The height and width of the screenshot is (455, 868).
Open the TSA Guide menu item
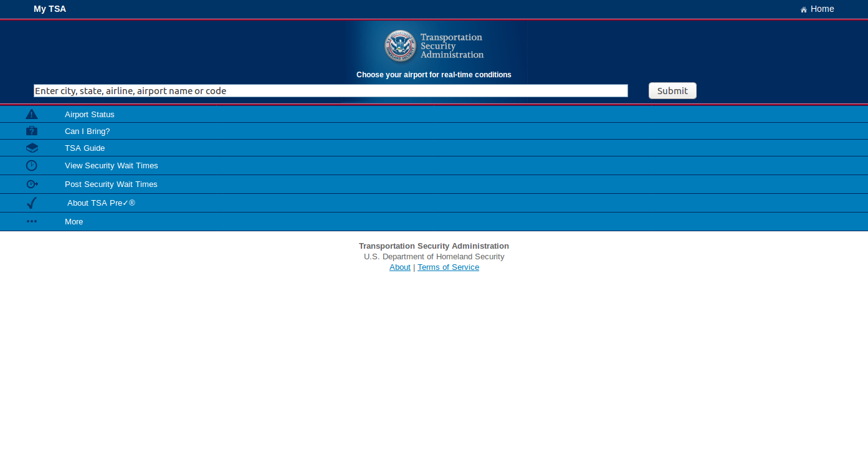click(x=434, y=148)
